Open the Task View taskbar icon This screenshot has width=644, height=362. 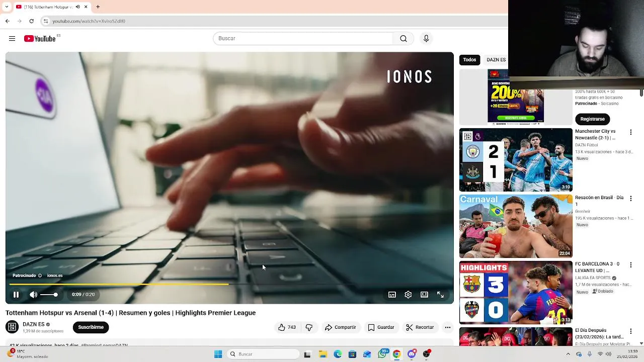[x=307, y=354]
